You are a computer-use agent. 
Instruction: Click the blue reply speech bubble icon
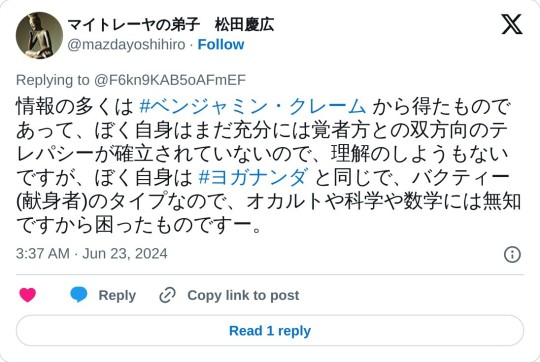click(79, 295)
